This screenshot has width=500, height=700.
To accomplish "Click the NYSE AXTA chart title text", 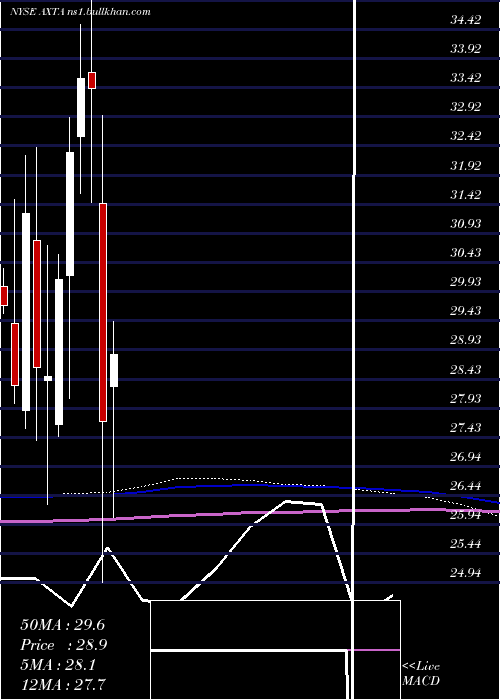I will [79, 12].
